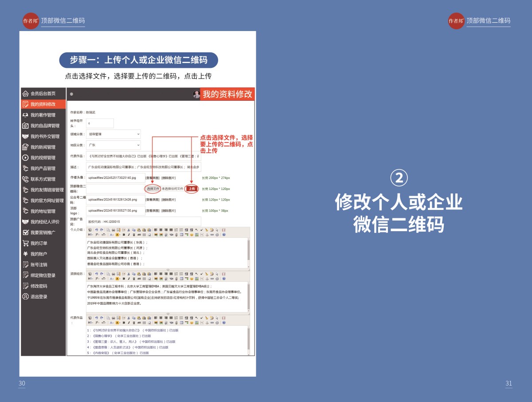Click the user icon for 退出登录
532x402 pixels.
(26, 297)
